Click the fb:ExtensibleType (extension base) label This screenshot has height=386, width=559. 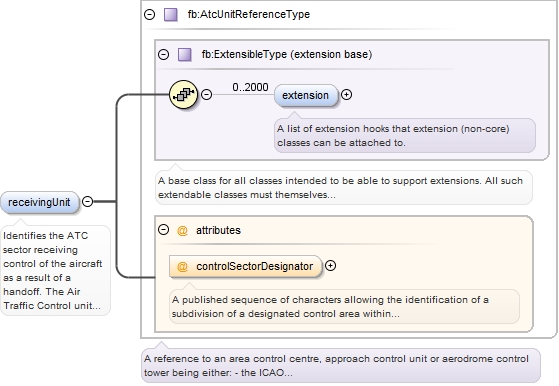click(287, 55)
